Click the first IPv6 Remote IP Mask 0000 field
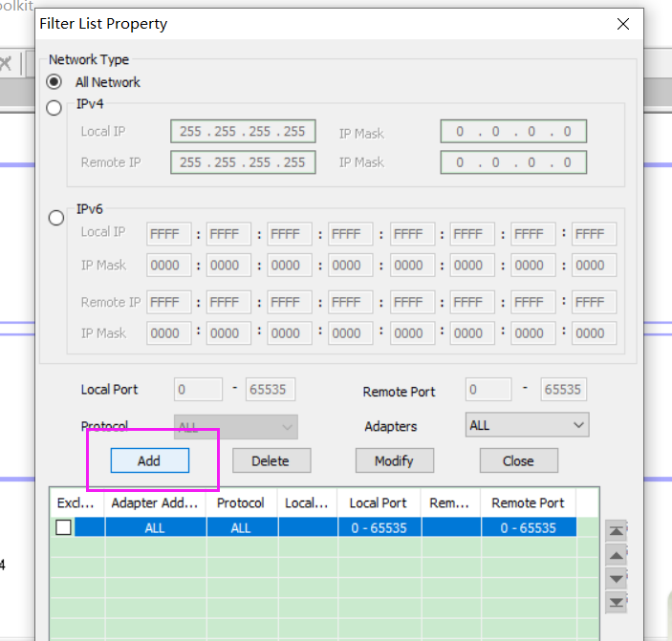 point(169,333)
